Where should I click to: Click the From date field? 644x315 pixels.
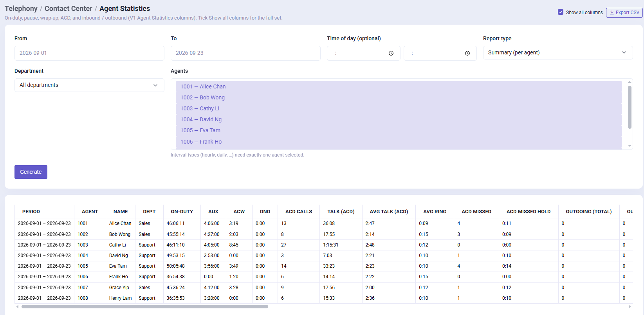coord(89,53)
